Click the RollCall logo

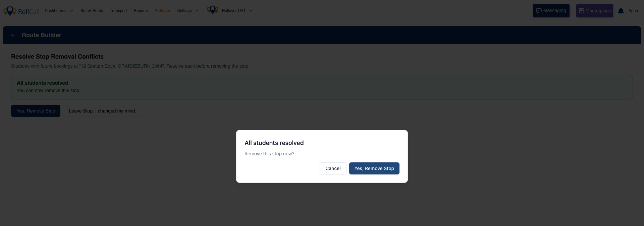coord(21,11)
